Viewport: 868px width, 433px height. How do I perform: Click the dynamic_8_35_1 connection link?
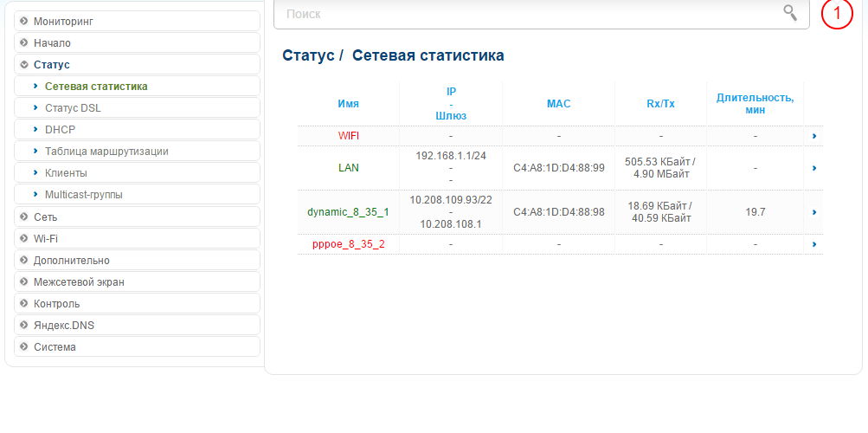348,212
